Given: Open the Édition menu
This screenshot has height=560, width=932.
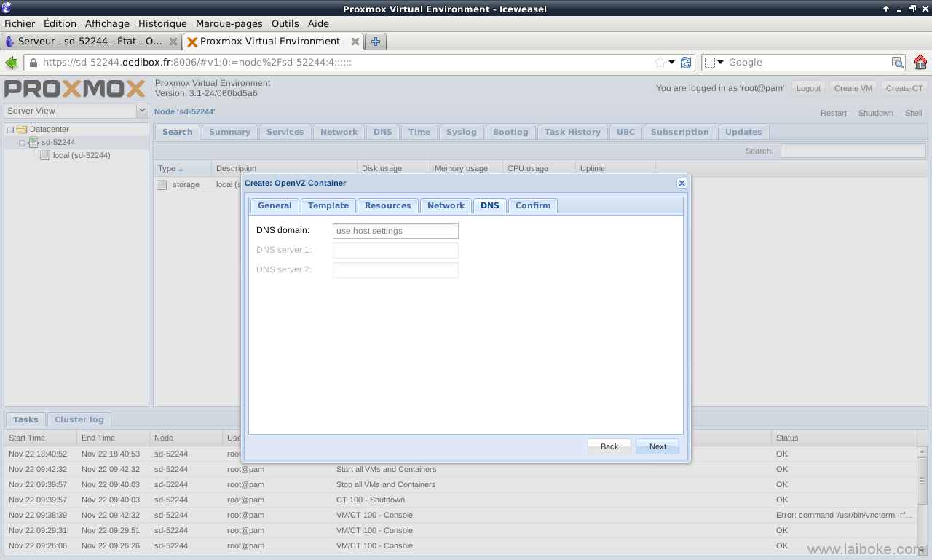Looking at the screenshot, I should 60,23.
